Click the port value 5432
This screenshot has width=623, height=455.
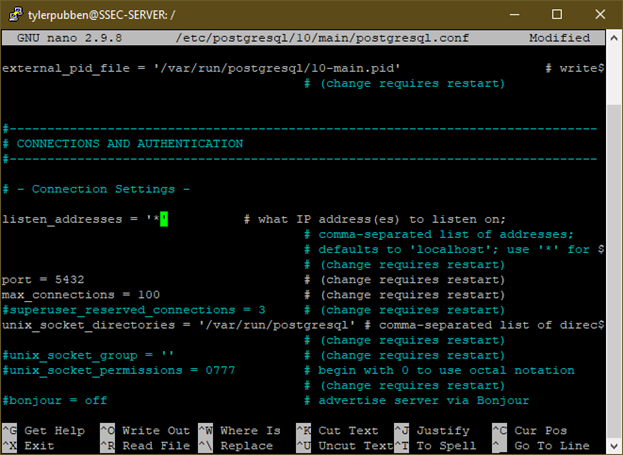pyautogui.click(x=70, y=280)
